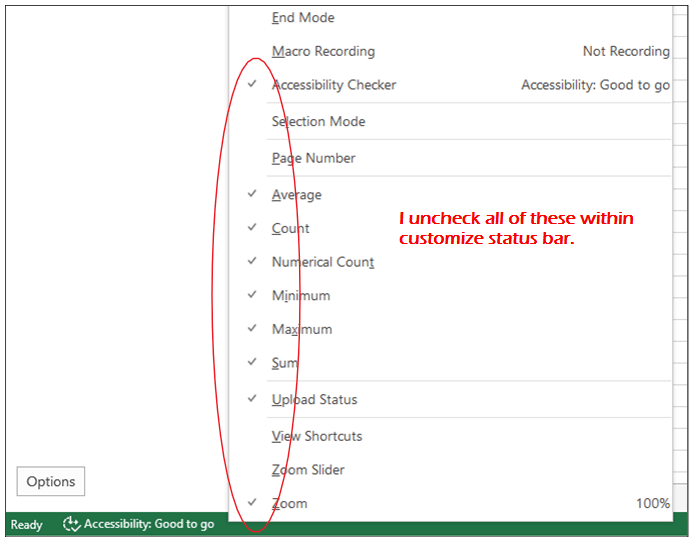The height and width of the screenshot is (542, 693).
Task: Click the Ready status bar indicator
Action: point(27,525)
